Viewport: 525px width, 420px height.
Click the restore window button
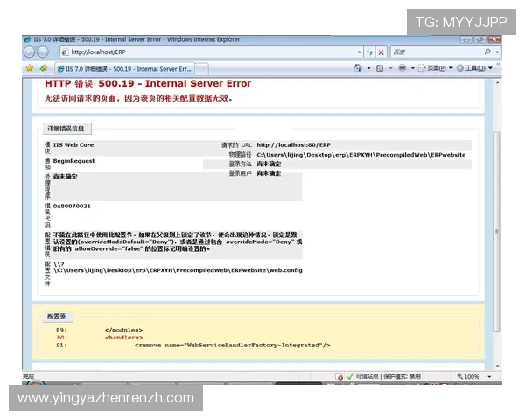479,39
